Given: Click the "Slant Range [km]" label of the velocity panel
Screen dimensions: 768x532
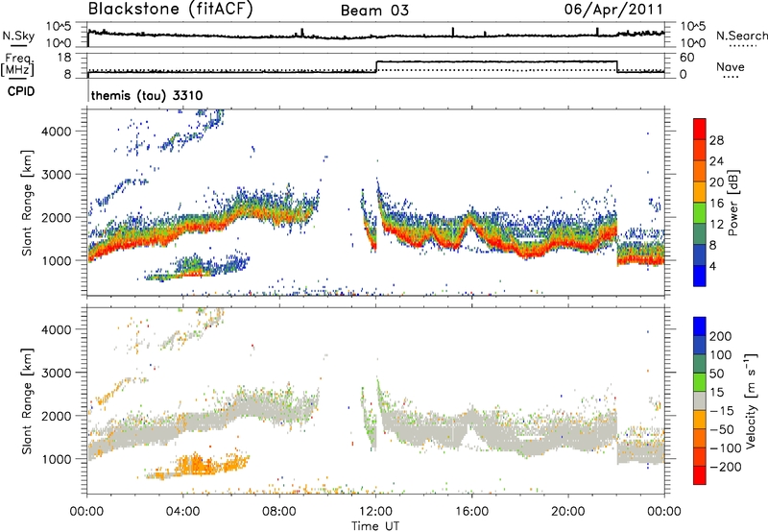Looking at the screenshot, I should coord(27,400).
